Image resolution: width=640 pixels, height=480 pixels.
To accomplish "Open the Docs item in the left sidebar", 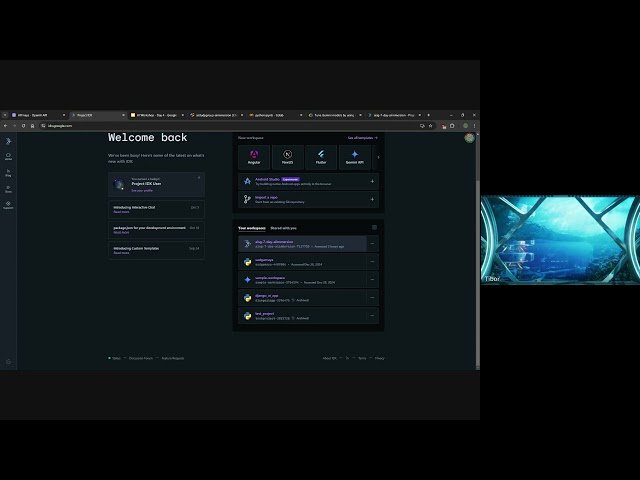I will 8,189.
